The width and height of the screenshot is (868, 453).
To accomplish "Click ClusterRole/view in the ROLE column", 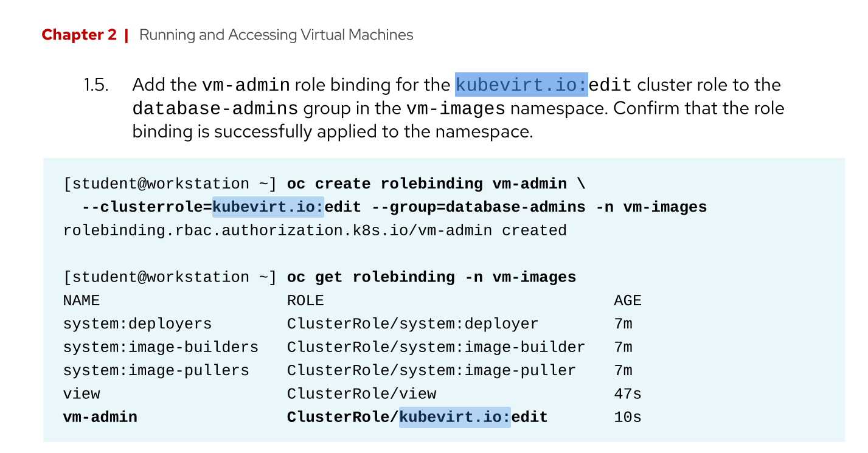I will click(x=361, y=394).
